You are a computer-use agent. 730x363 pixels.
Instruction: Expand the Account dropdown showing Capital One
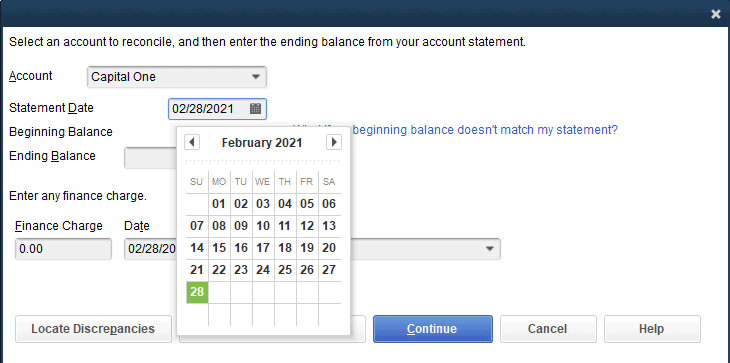[177, 77]
